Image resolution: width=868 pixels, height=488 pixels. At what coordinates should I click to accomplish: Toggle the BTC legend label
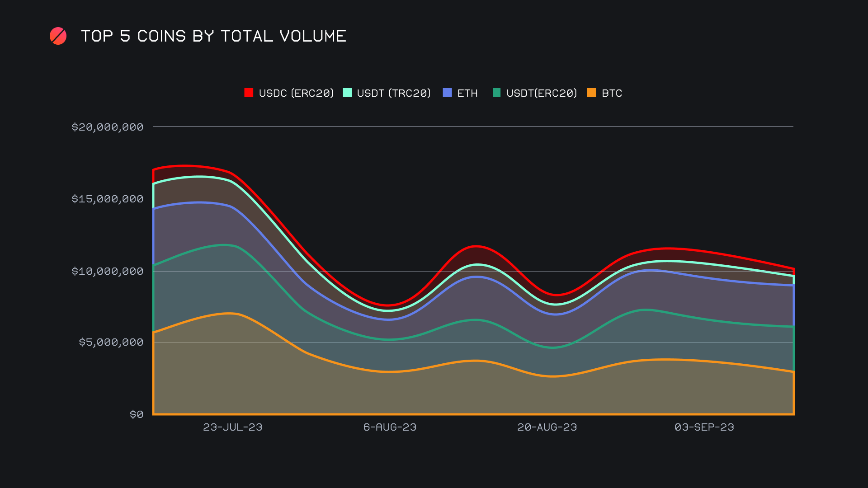click(x=612, y=93)
